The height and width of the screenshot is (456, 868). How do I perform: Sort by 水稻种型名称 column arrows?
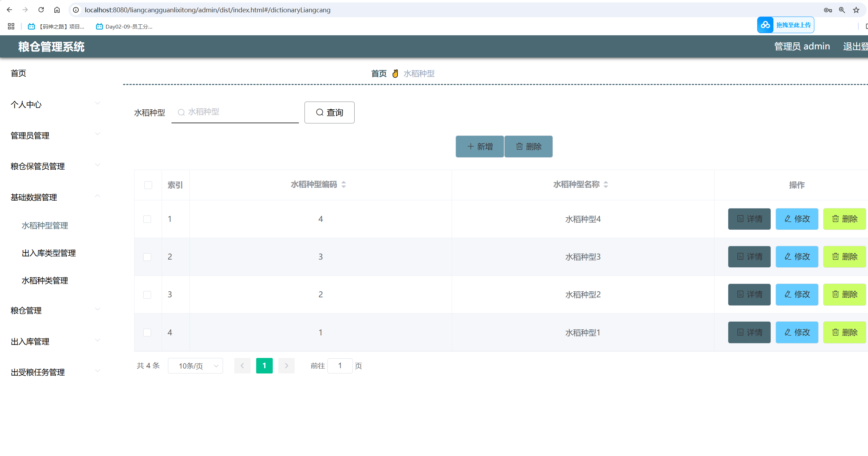pos(606,184)
